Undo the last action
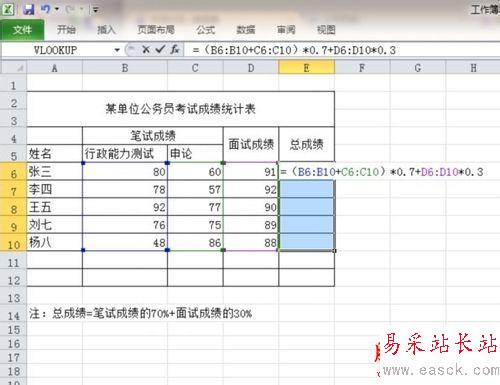This screenshot has height=385, width=500. pos(45,9)
